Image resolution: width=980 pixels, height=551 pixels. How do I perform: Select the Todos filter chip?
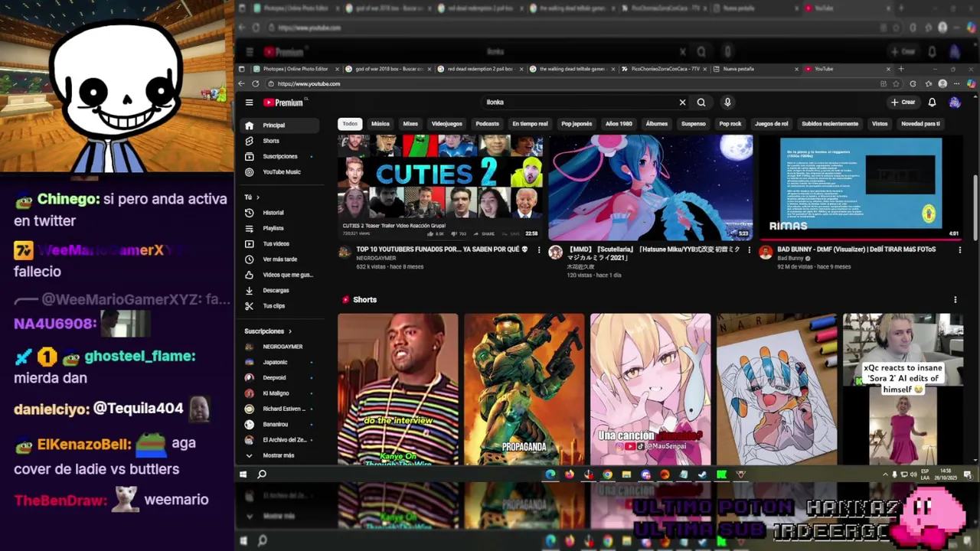point(350,124)
